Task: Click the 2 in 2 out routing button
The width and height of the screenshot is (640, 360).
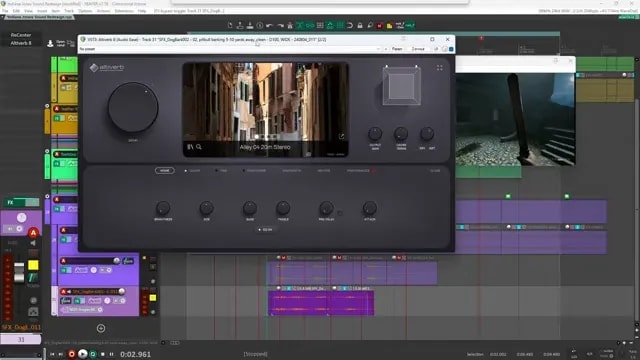Action: pyautogui.click(x=418, y=49)
